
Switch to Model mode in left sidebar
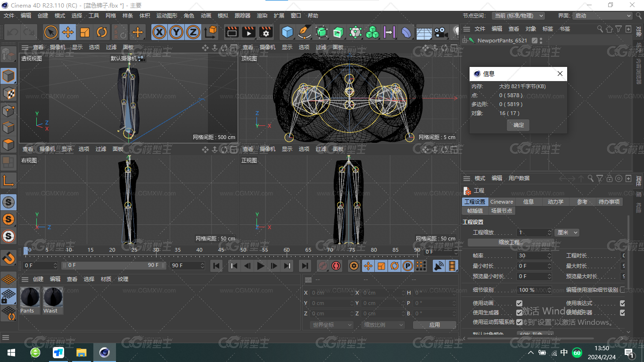click(8, 76)
